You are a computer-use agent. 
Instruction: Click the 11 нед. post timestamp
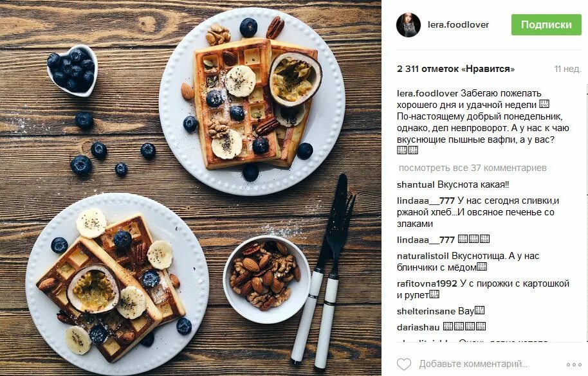coord(568,69)
